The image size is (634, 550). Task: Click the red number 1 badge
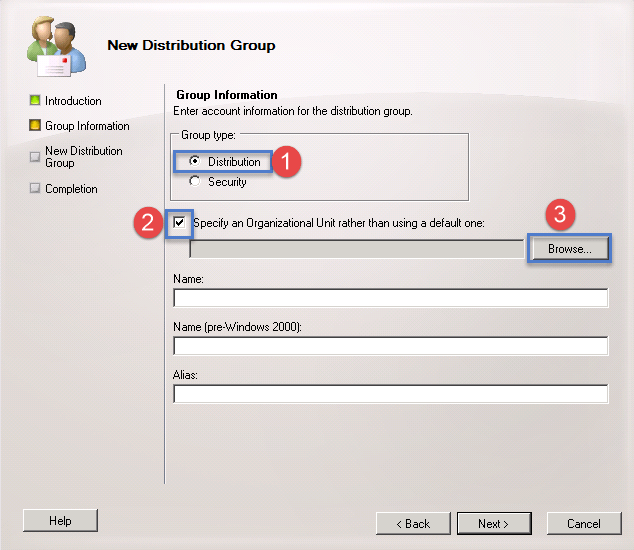[288, 160]
